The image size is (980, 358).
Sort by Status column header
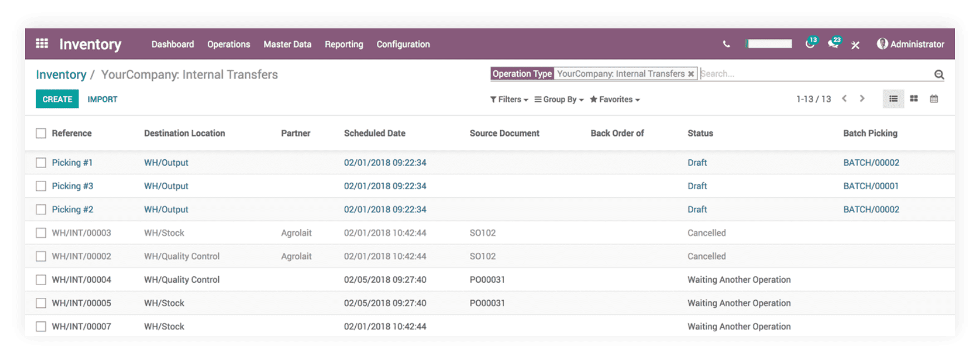pos(700,133)
